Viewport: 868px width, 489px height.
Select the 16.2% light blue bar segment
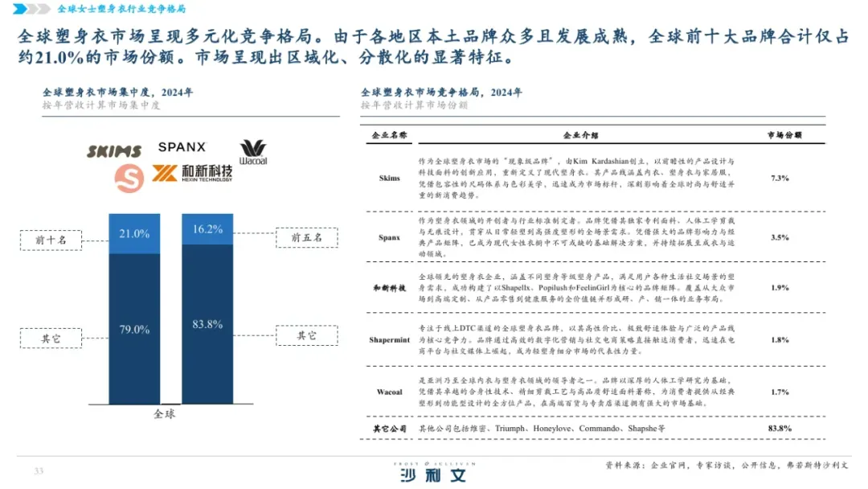(207, 229)
